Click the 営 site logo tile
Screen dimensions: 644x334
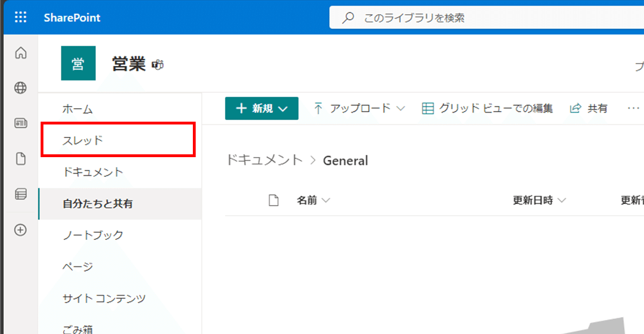click(78, 63)
